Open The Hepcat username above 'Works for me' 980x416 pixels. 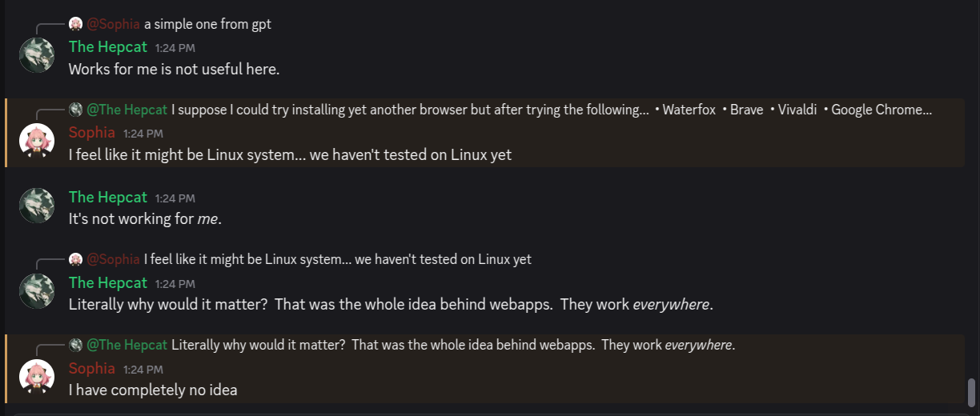click(x=108, y=47)
